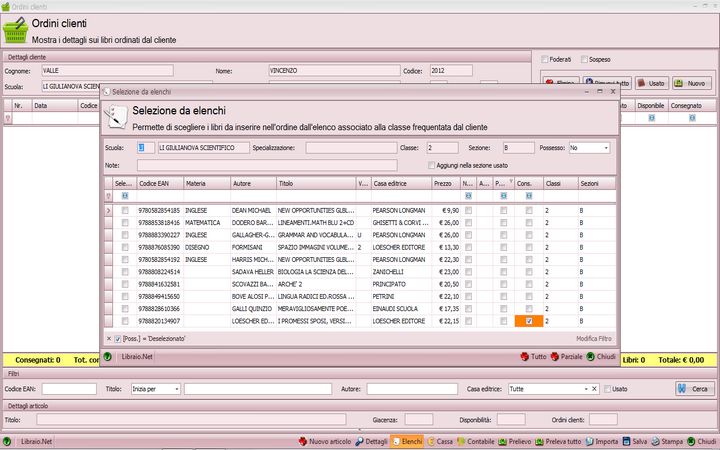Untick the Cons. checkbox for I PROMESSI SPOSI row
Screen dimensions: 720x450
click(529, 321)
